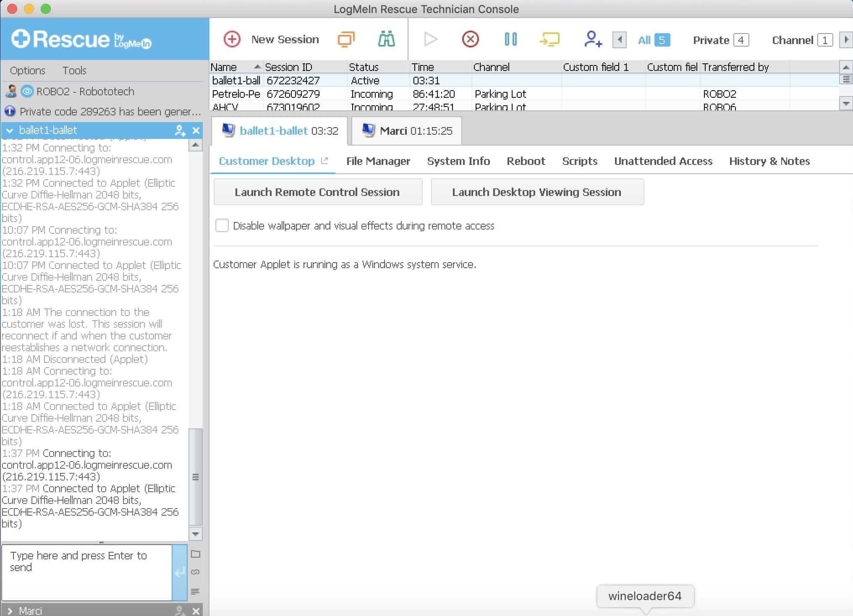Click the predefined replies lines icon in chat

pyautogui.click(x=196, y=592)
